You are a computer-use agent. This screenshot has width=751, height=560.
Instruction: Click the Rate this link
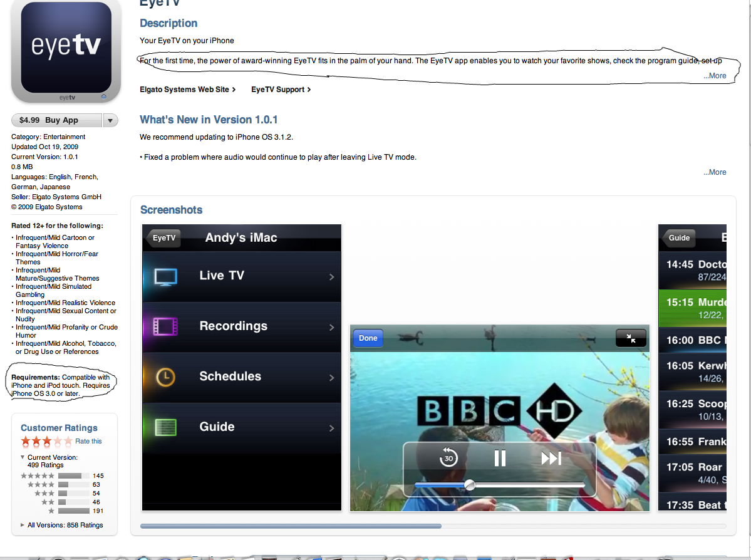(x=88, y=441)
